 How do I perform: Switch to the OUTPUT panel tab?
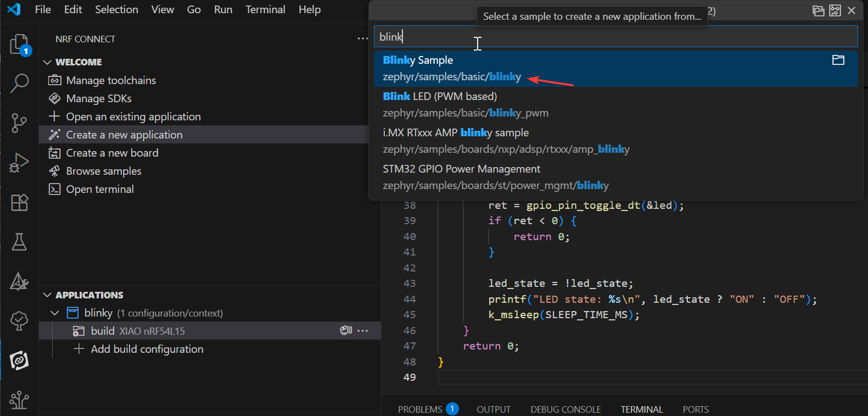pyautogui.click(x=494, y=409)
